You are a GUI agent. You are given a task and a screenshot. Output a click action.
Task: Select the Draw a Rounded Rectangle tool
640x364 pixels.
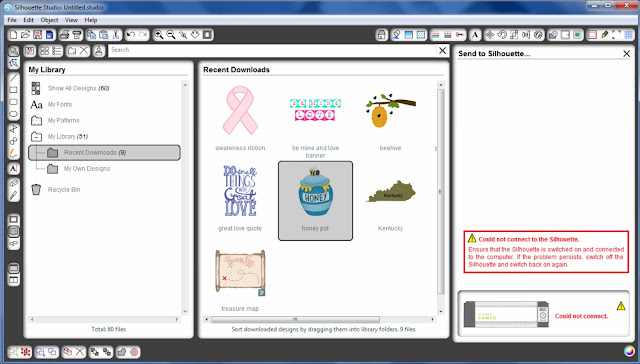pos(13,102)
